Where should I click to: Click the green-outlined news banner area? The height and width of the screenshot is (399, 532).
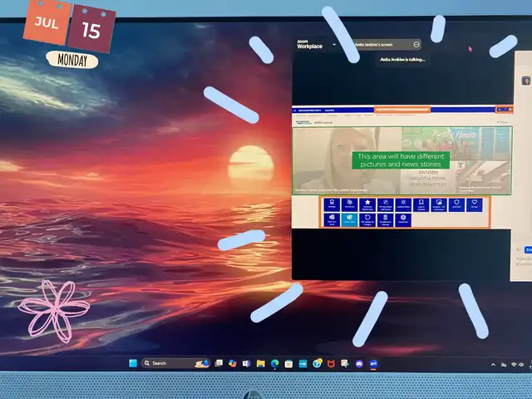pyautogui.click(x=401, y=160)
